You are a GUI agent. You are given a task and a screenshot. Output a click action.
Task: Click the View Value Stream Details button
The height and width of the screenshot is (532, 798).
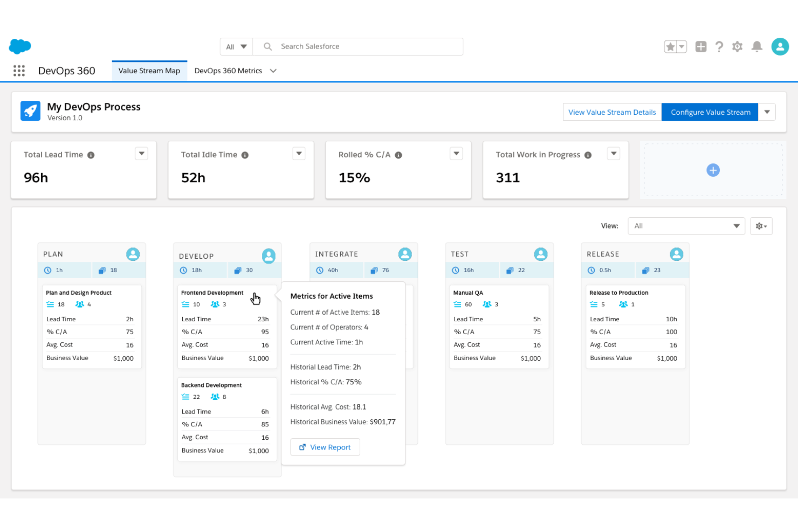[612, 112]
